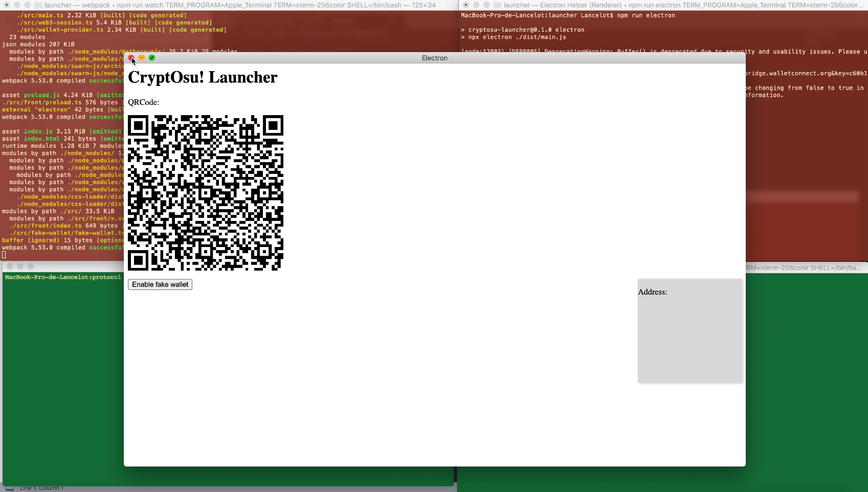Click the 'asset preload.js 4.24 KiB' line

coord(62,95)
